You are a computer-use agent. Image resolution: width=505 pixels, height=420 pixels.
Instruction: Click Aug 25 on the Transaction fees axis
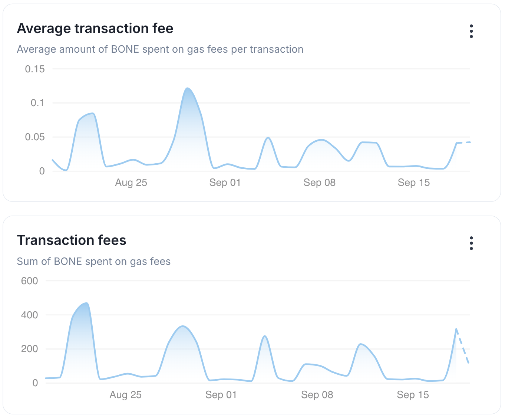click(125, 395)
